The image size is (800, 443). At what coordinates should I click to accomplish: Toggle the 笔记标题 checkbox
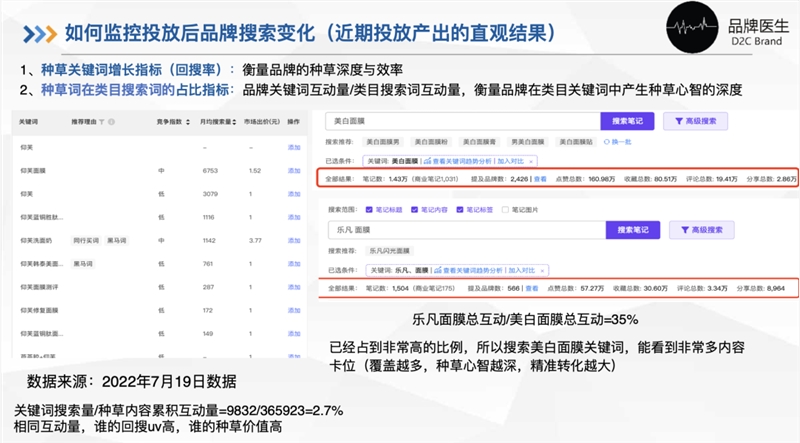(369, 210)
